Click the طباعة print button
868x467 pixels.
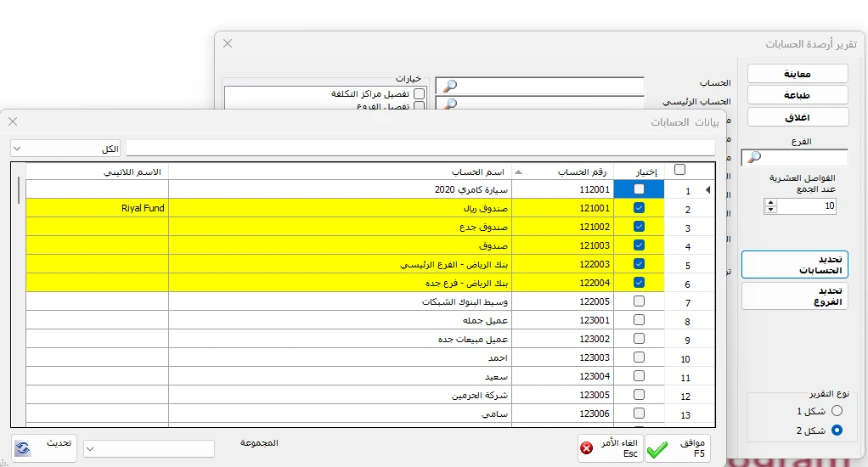point(798,95)
